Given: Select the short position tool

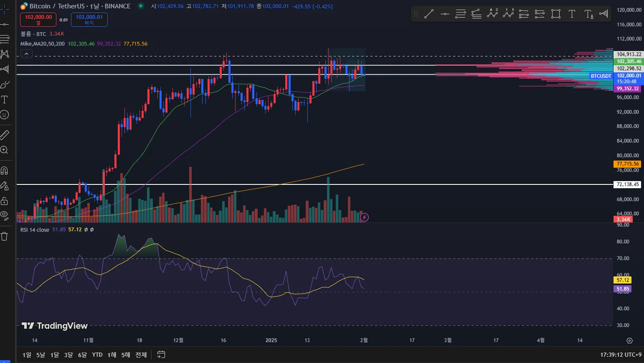Looking at the screenshot, I should [540, 14].
